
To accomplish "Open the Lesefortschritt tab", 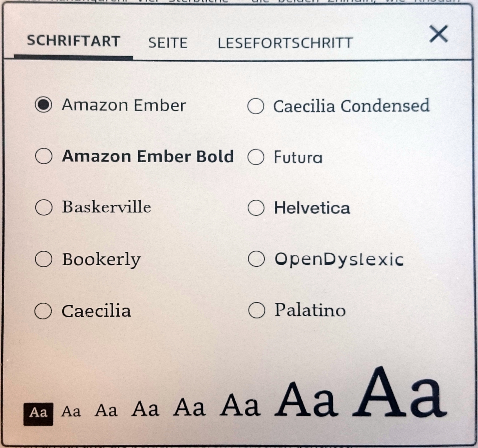I will (285, 43).
